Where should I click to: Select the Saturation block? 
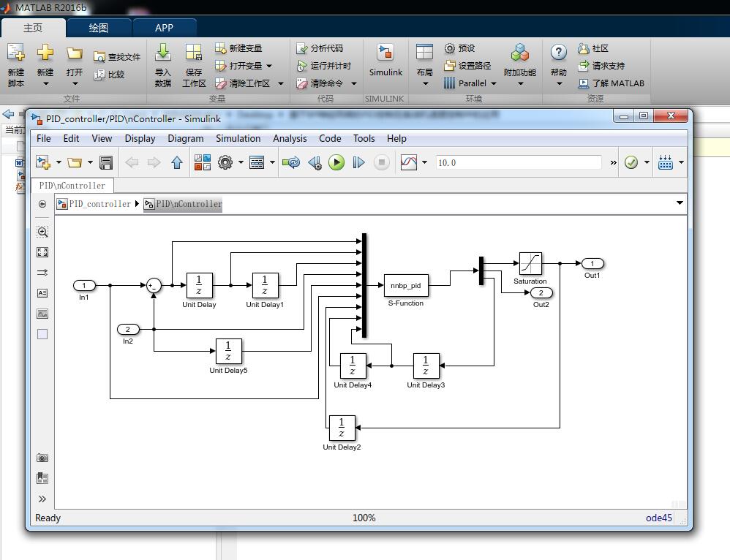(530, 263)
